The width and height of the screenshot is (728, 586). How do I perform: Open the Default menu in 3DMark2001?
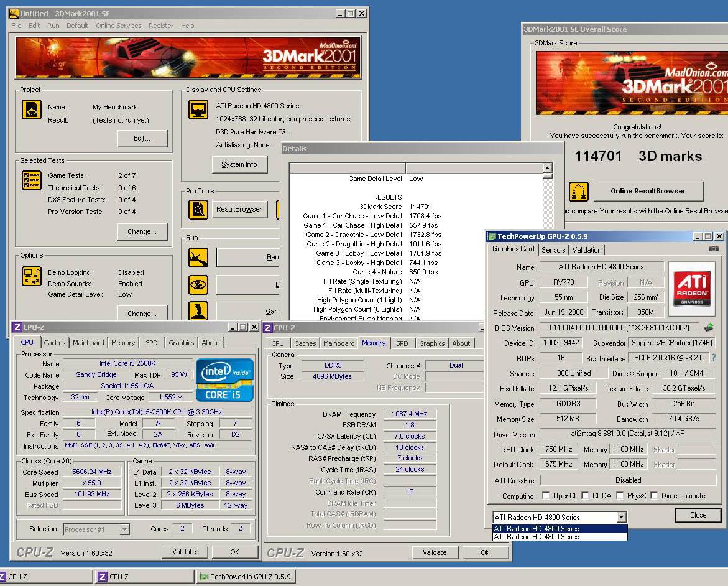click(x=77, y=26)
